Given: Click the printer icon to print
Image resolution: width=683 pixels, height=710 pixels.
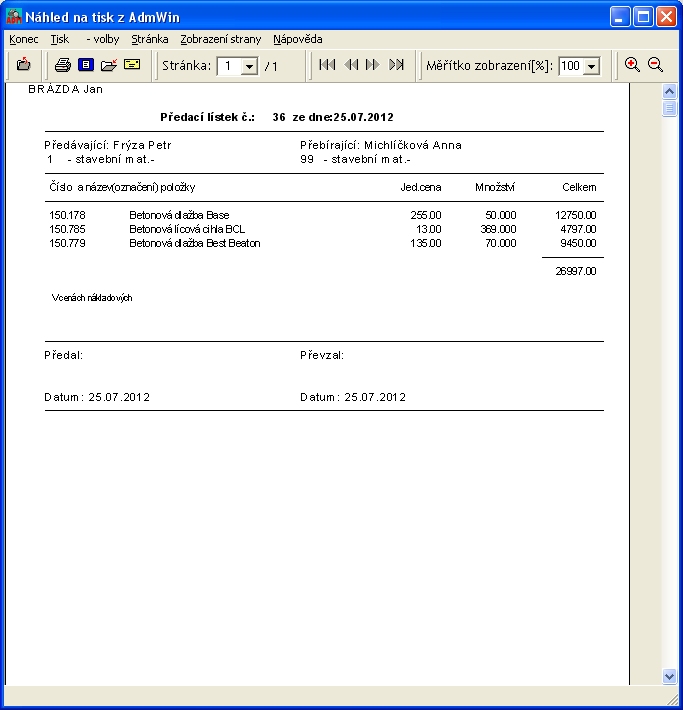Looking at the screenshot, I should point(63,65).
